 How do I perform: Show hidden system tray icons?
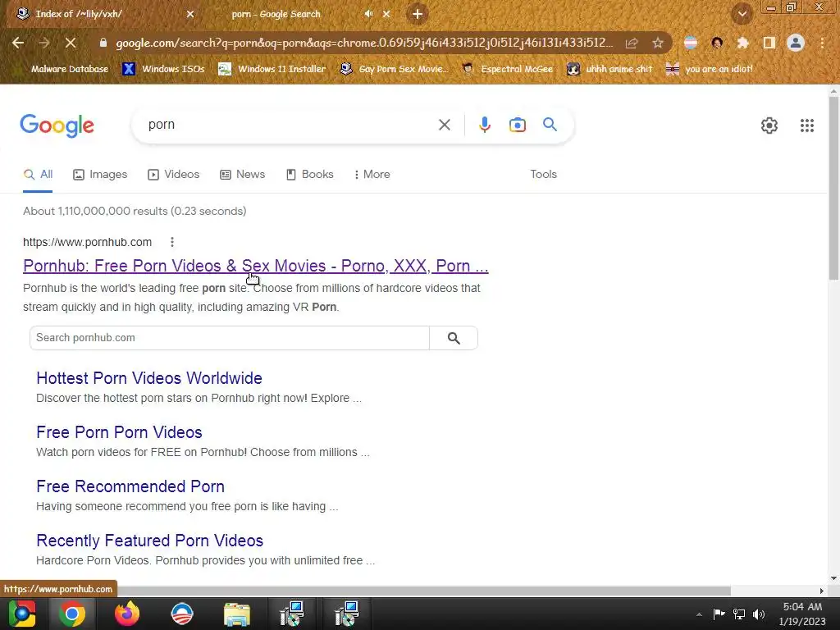coord(699,614)
